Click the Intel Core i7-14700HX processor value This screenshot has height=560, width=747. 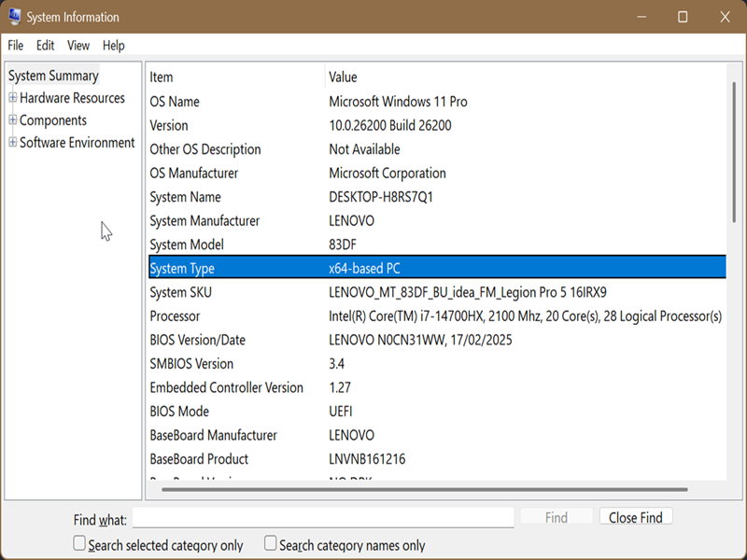(x=526, y=315)
